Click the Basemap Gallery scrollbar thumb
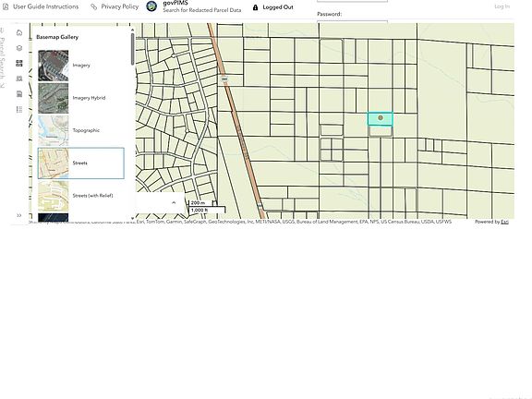 point(132,49)
